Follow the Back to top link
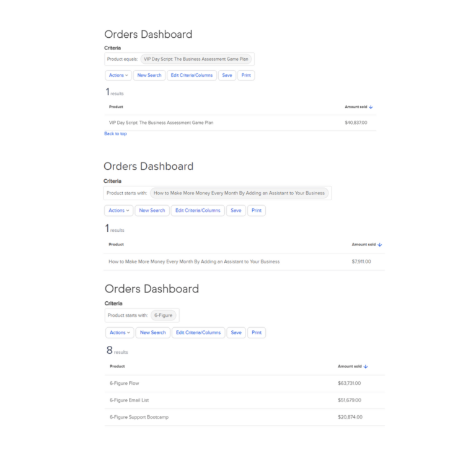Image resolution: width=476 pixels, height=476 pixels. coord(115,134)
